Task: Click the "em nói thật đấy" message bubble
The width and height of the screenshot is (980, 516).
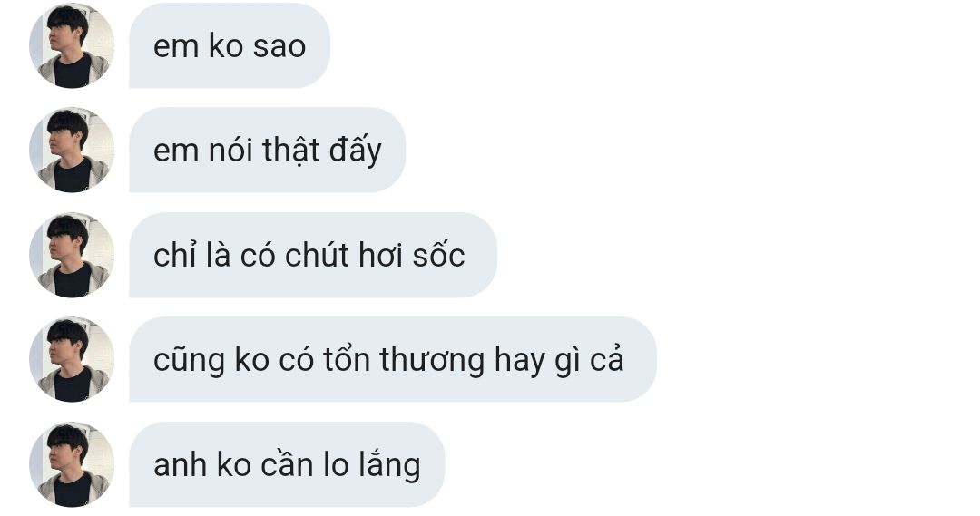Action: point(267,150)
